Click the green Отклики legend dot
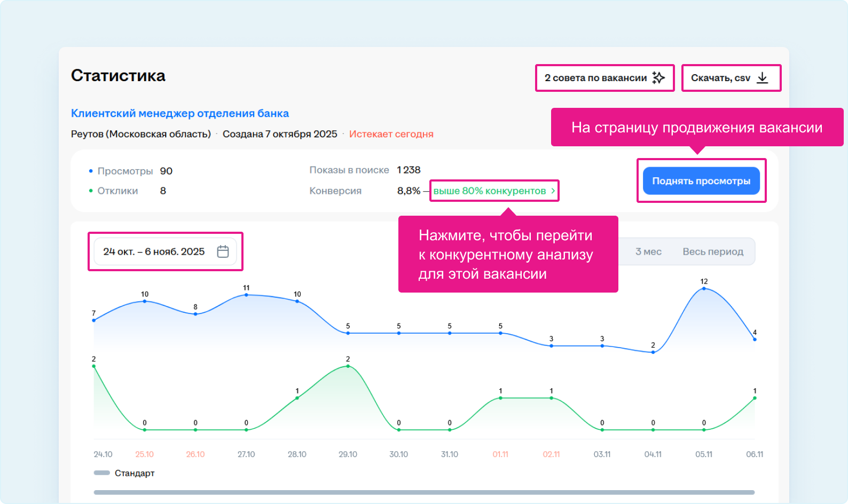The height and width of the screenshot is (504, 848). (91, 191)
